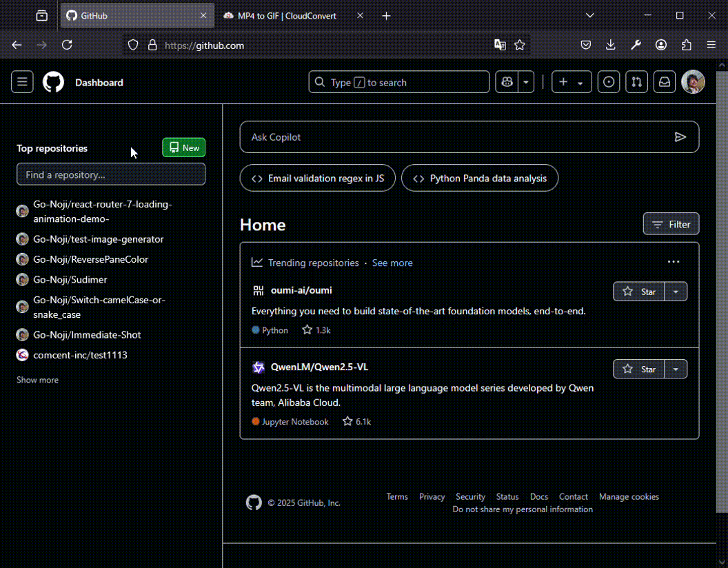Open Go-Noji/Immediate-Shot repository
The height and width of the screenshot is (568, 728).
pyautogui.click(x=87, y=334)
